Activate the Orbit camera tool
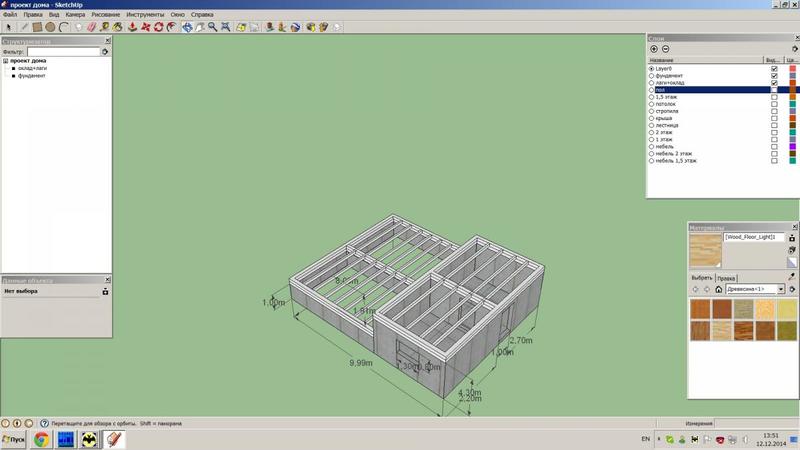The image size is (800, 450). 187,27
